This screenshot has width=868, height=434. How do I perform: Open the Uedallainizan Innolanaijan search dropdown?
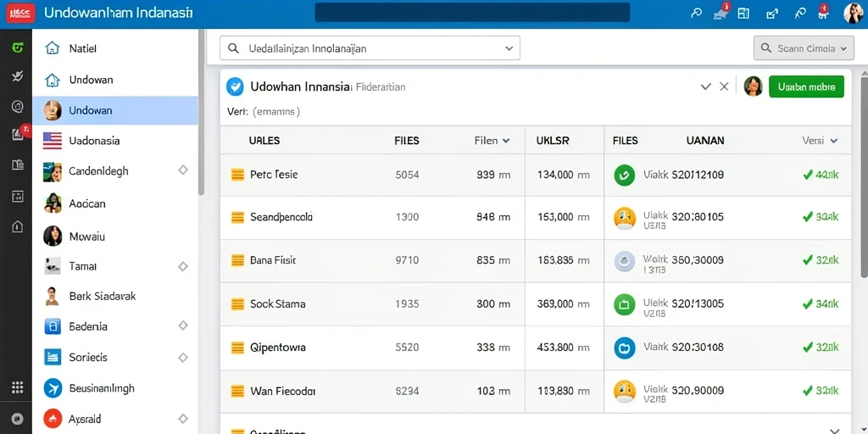(370, 48)
